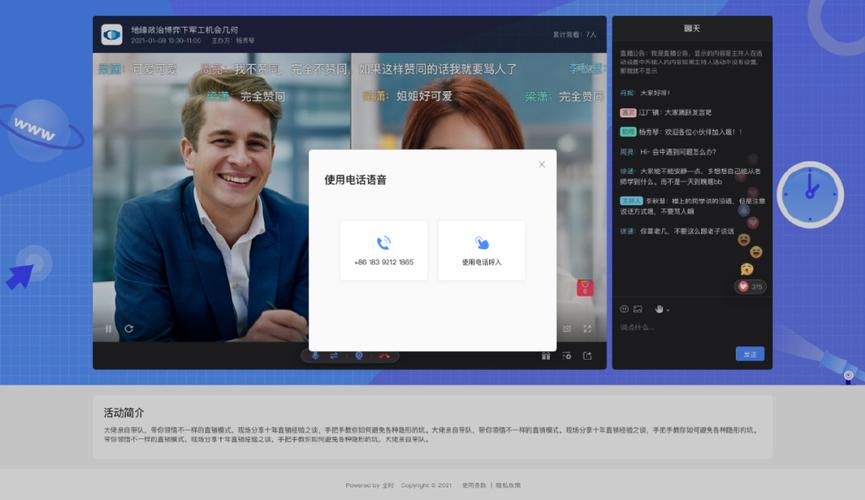Click the 使用电话语音 dialog title
865x500 pixels.
pos(355,180)
